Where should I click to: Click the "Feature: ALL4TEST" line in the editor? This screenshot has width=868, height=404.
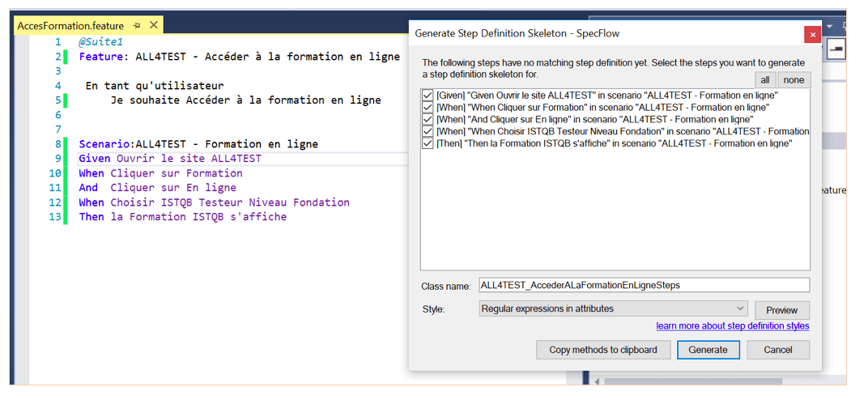[239, 57]
